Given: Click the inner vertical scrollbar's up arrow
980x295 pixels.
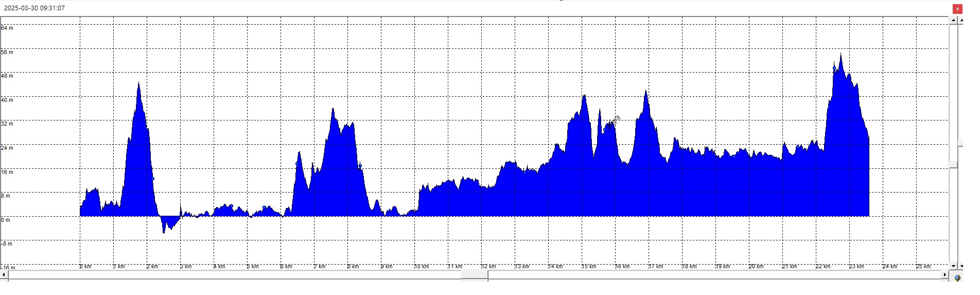Looking at the screenshot, I should (954, 20).
